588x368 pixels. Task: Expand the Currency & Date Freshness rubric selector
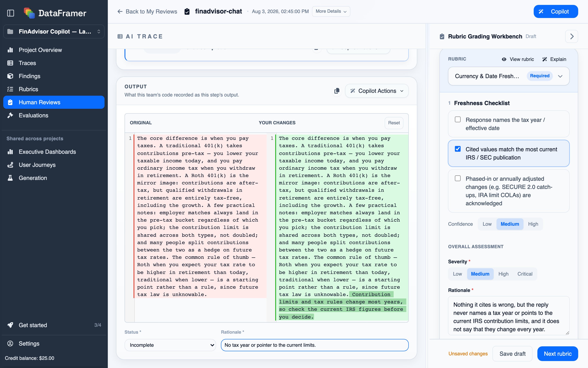point(509,76)
